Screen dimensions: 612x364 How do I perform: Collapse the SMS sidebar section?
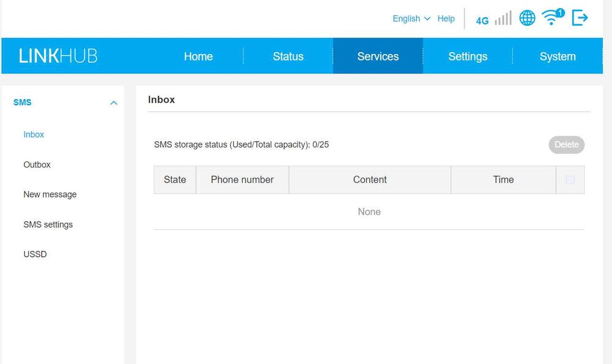(113, 103)
